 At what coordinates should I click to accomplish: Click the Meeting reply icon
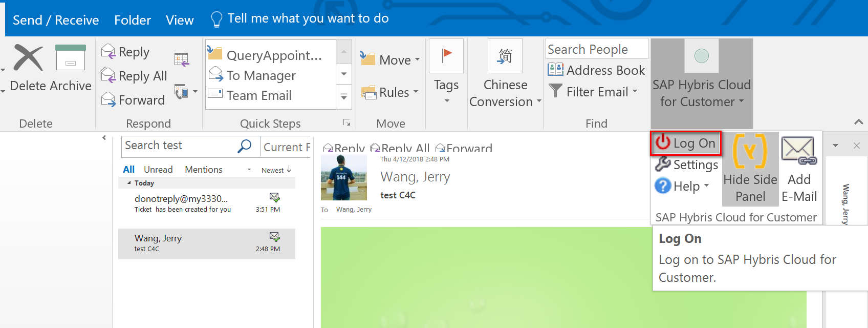click(x=182, y=59)
